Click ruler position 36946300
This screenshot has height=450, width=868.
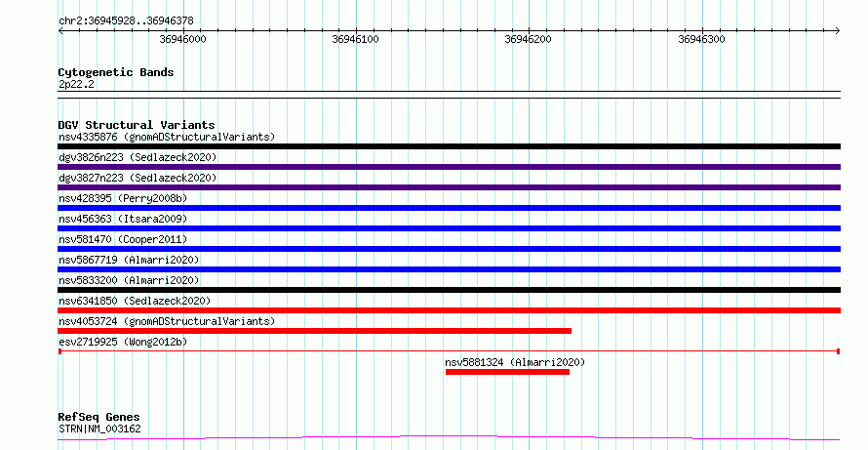[701, 39]
